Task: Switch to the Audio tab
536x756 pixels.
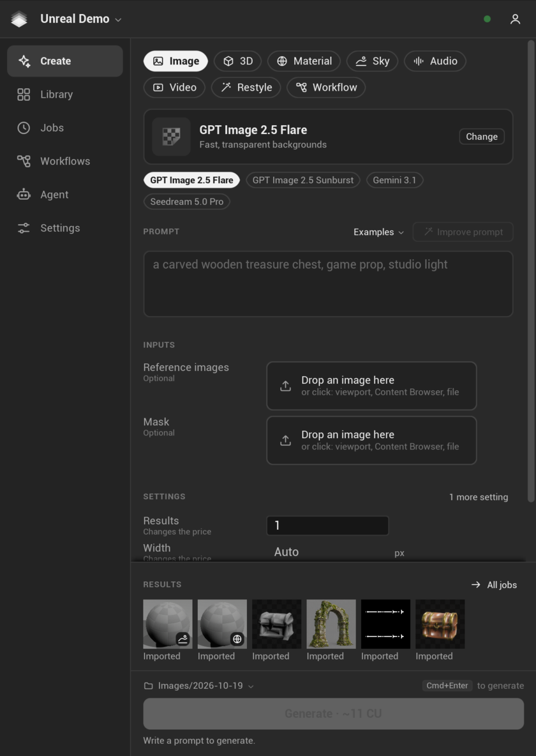Action: click(x=435, y=61)
